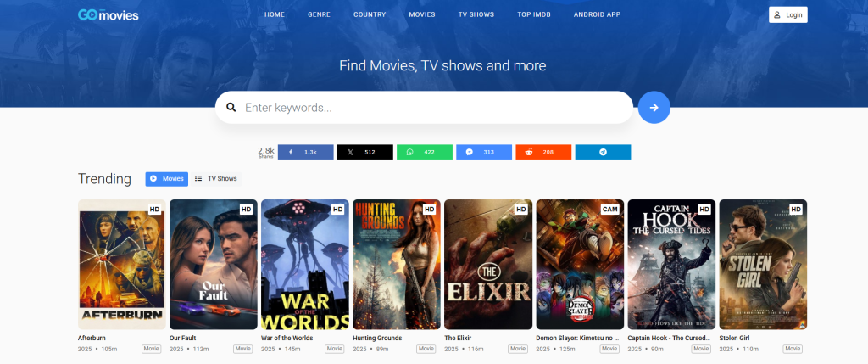Click the Our Fault title link
The image size is (868, 364).
click(x=183, y=338)
